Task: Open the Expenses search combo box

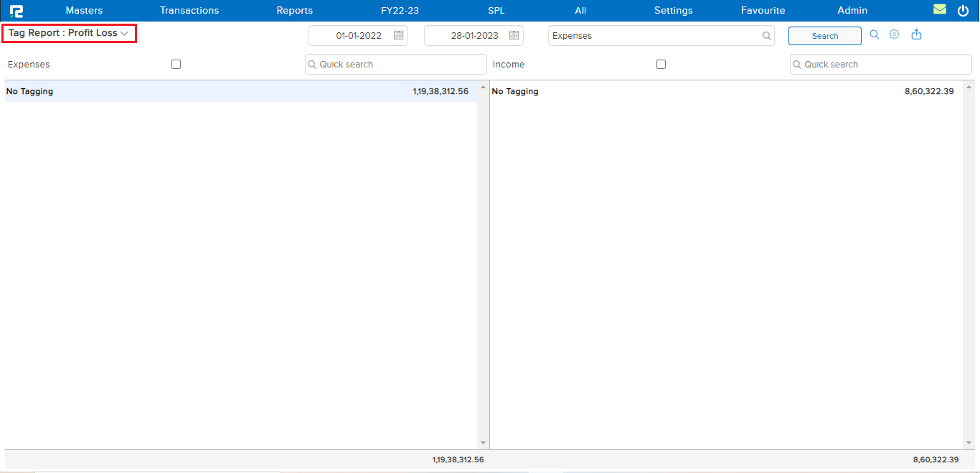Action: 660,36
